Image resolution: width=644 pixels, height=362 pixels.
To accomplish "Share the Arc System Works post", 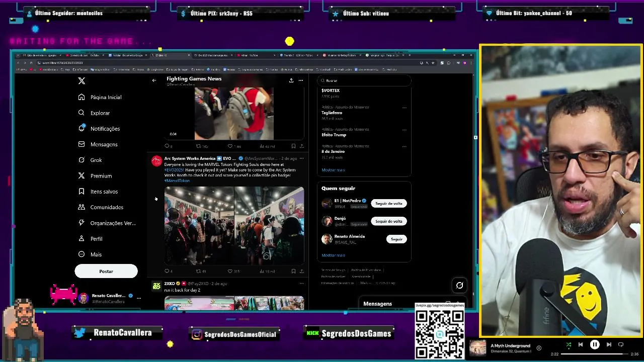I will [x=301, y=271].
